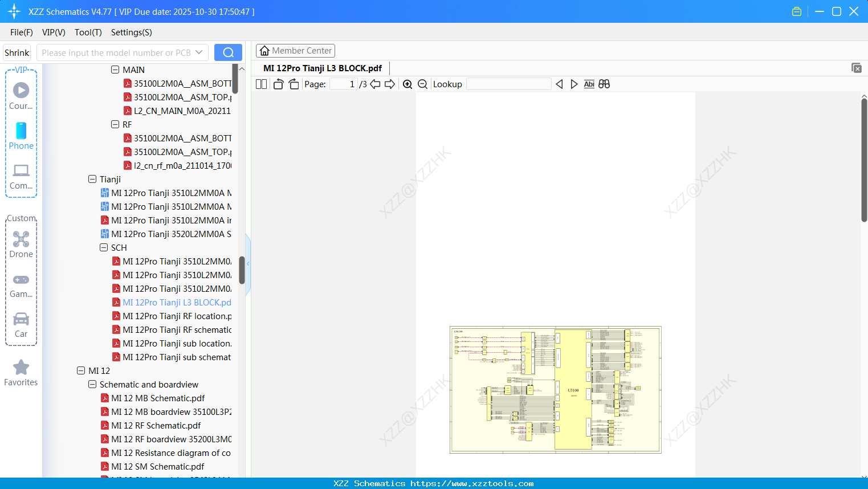Open MI 12Pro Tianji L3 BLOCK.pdf file
This screenshot has height=489, width=868.
pyautogui.click(x=172, y=302)
